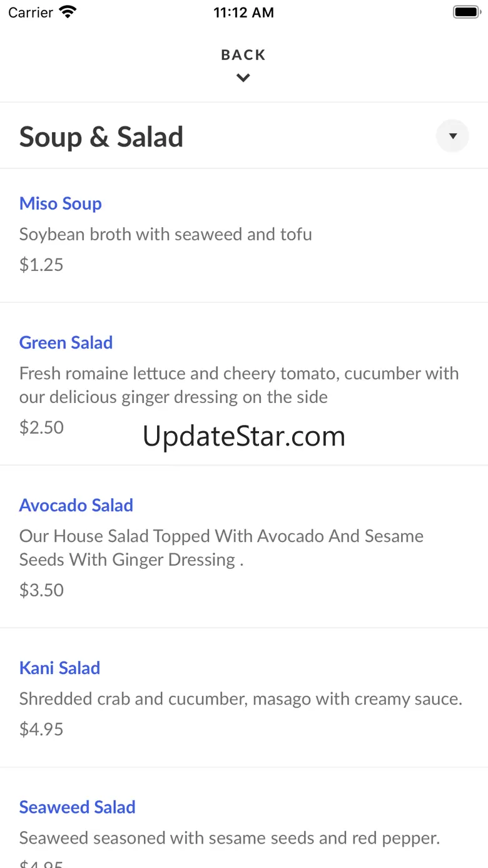Screen dimensions: 488x868
Task: Tap the battery icon in status bar
Action: coord(465,12)
